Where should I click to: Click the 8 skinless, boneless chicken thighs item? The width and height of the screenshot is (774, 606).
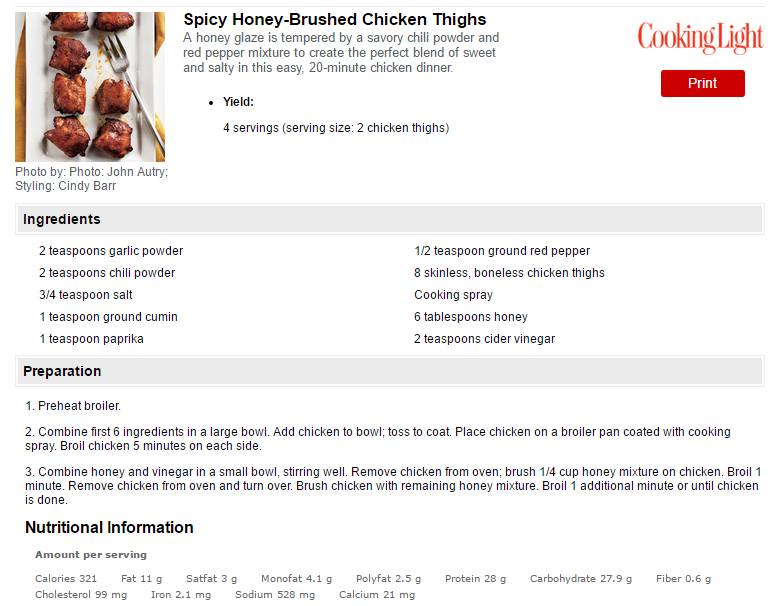click(509, 273)
